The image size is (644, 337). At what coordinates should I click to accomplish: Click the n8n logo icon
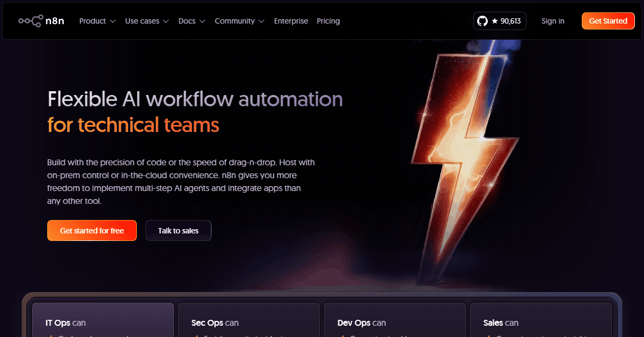point(31,21)
